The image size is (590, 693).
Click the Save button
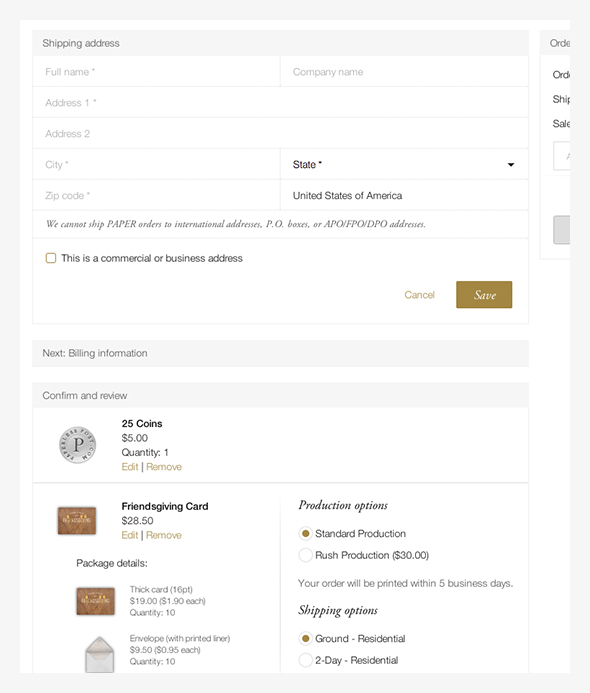(x=484, y=295)
